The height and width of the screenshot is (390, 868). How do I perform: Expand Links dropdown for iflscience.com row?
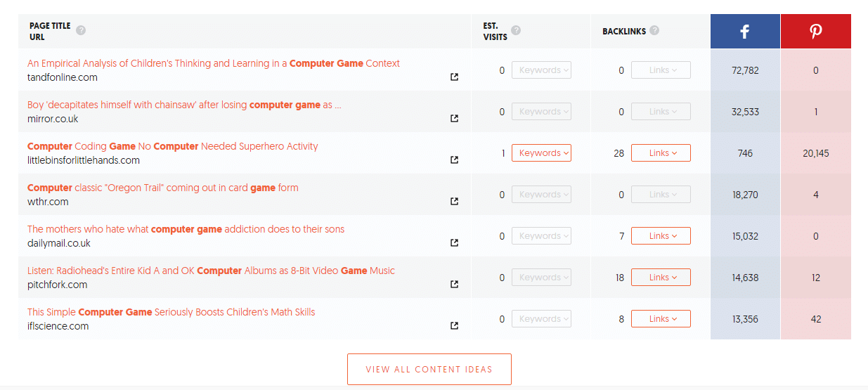661,319
